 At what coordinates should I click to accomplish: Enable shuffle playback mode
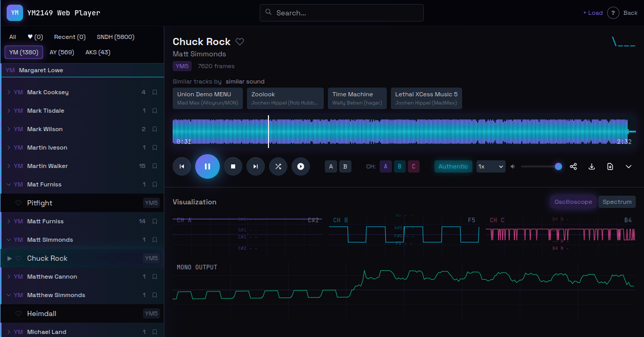click(278, 166)
